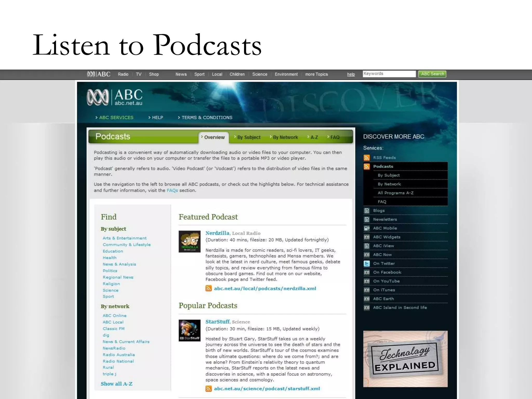Screen dimensions: 532x399
Task: Open ABC SERVICES navigation link
Action: click(116, 118)
